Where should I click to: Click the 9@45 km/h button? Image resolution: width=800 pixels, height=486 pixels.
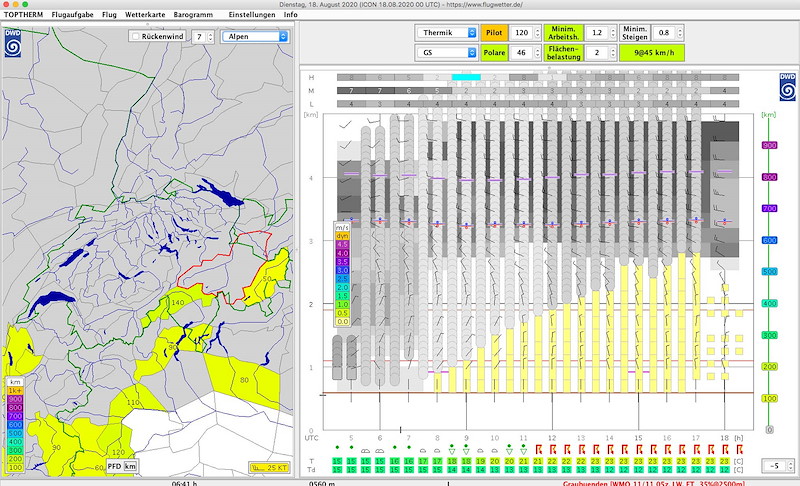652,53
